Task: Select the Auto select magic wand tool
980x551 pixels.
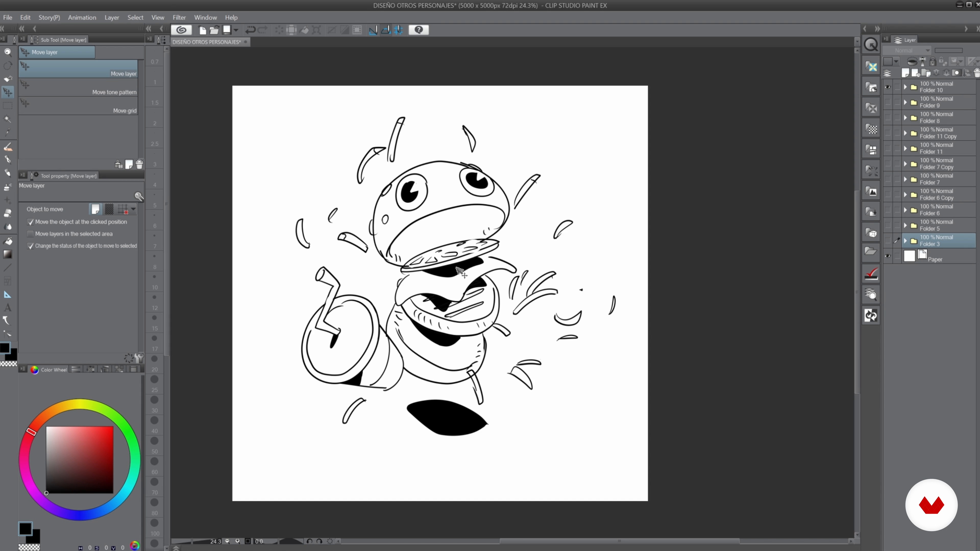Action: click(x=8, y=119)
